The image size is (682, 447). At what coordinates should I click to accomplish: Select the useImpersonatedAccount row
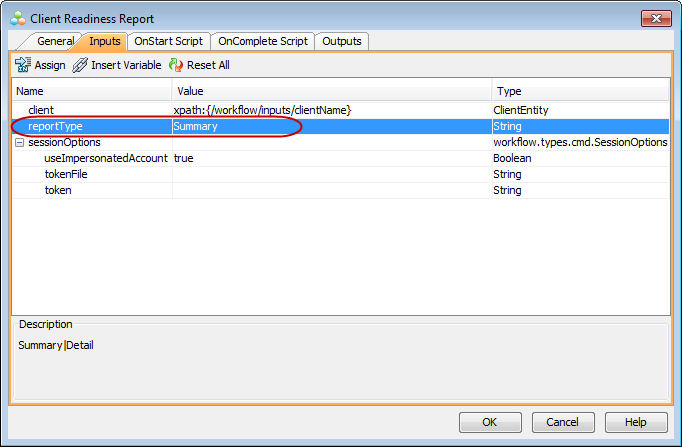(105, 158)
